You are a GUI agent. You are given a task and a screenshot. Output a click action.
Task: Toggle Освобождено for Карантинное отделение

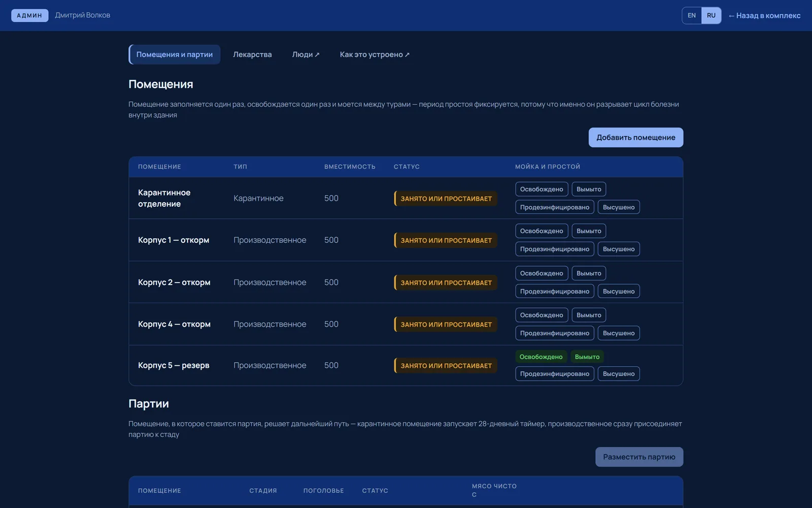(x=542, y=189)
